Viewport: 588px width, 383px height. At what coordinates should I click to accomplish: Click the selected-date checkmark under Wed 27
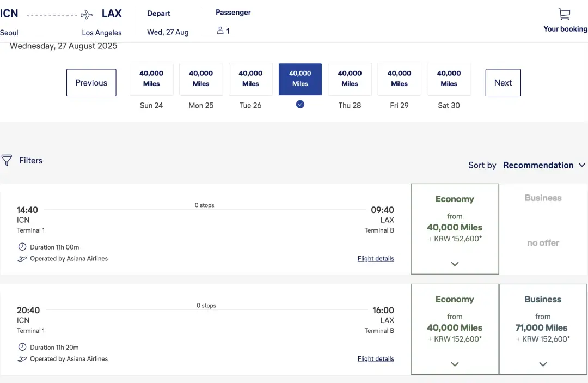(x=300, y=104)
